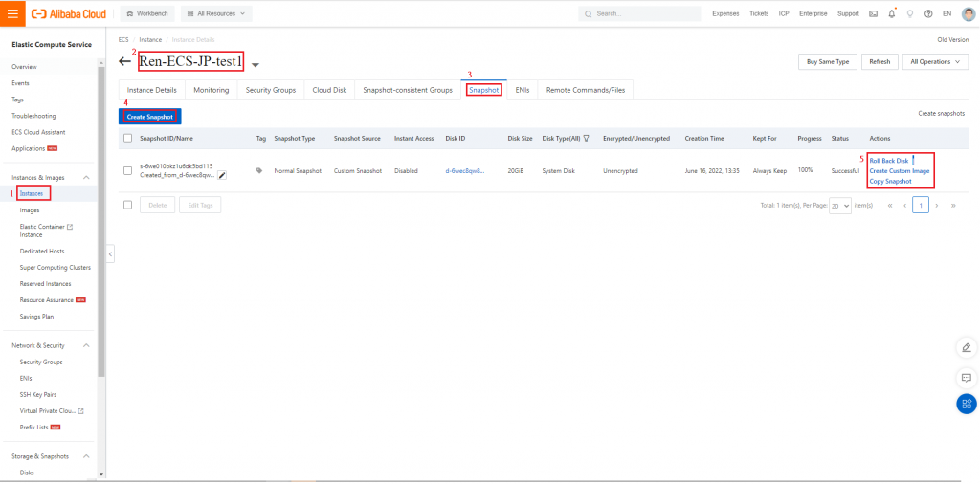Check the s-6we010bkz1u6dk5bd115 snapshot row
The image size is (980, 484).
click(x=128, y=170)
